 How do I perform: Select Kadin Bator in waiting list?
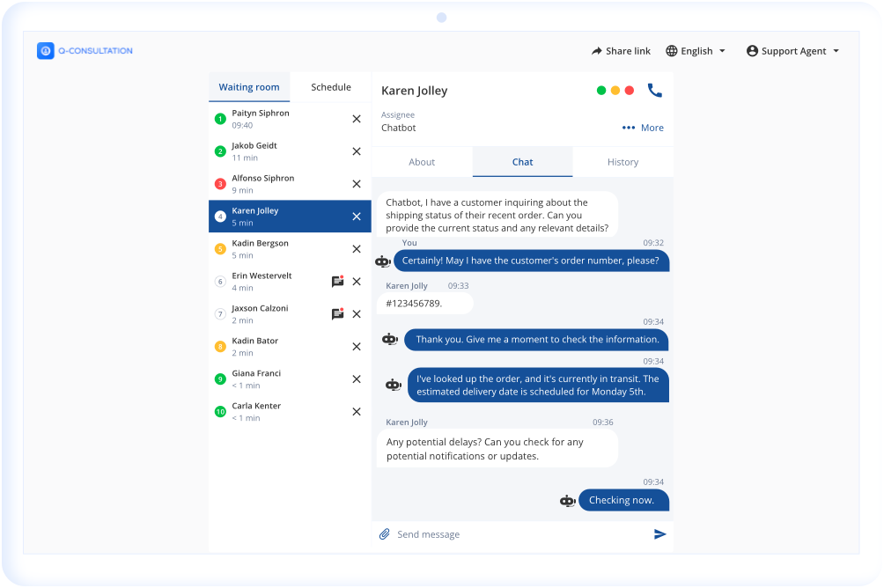click(290, 346)
